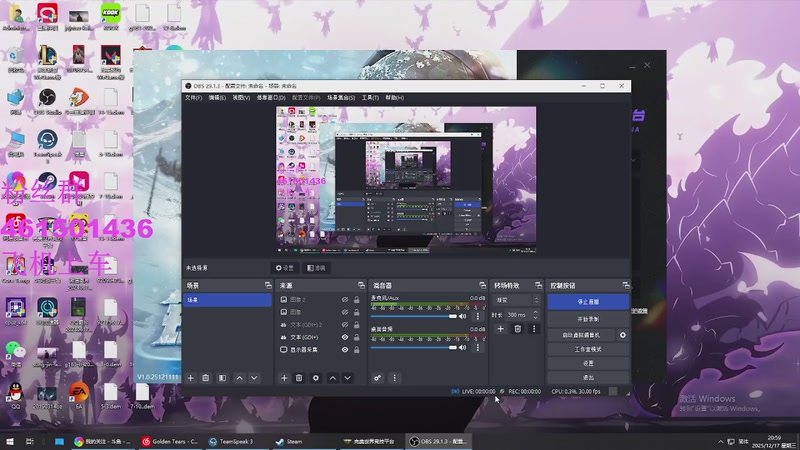
Task: Start the virtual camera
Action: coord(581,335)
